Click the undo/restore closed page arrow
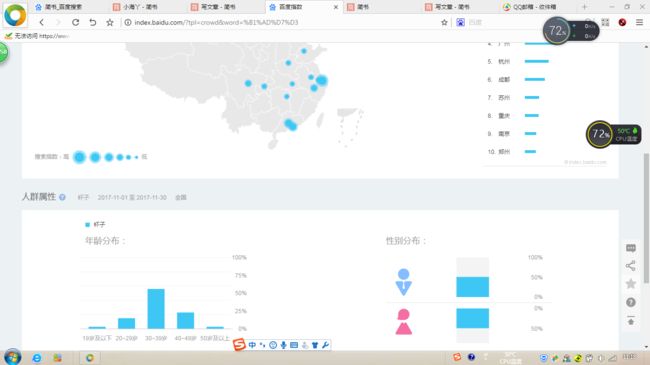Viewport: 650px width, 365px height. pos(93,22)
